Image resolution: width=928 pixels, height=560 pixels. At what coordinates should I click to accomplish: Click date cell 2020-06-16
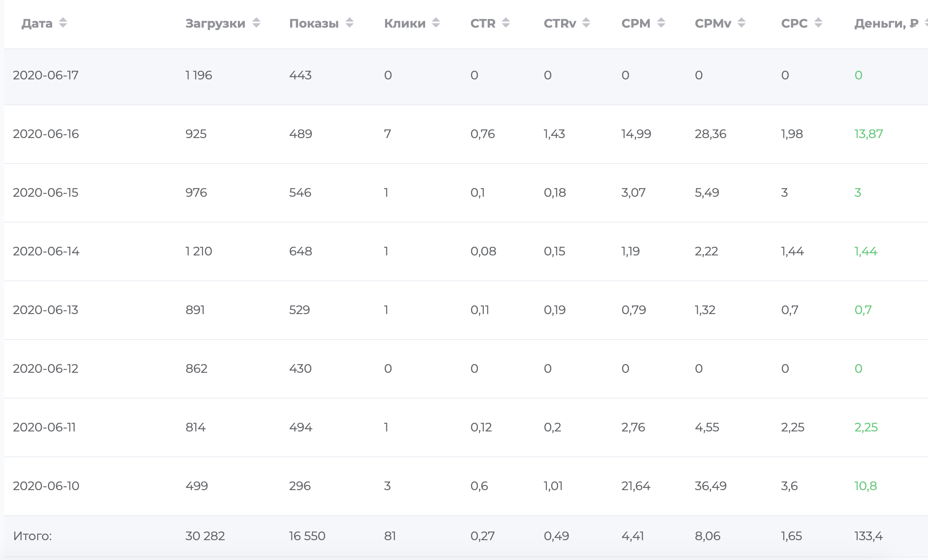(46, 134)
